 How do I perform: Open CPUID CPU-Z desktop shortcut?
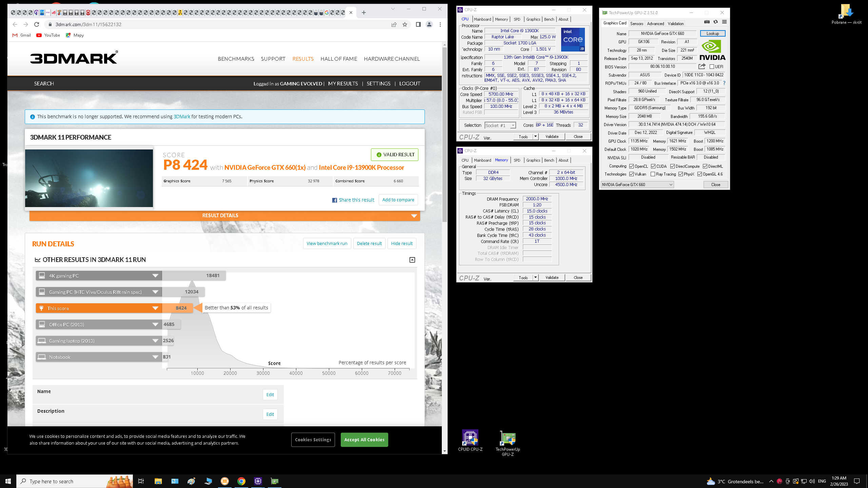tap(470, 441)
